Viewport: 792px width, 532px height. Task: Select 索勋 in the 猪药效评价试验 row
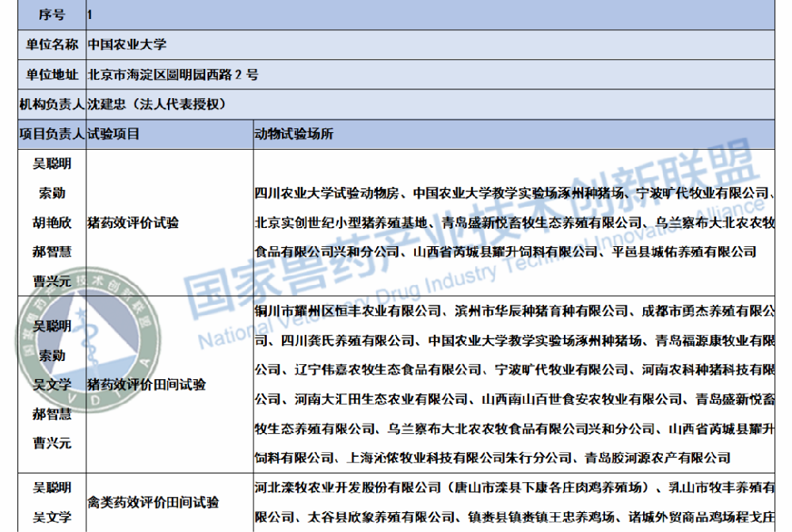point(52,193)
